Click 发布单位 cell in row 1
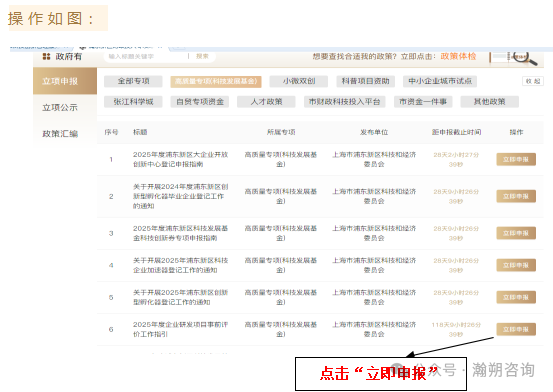 pyautogui.click(x=374, y=159)
